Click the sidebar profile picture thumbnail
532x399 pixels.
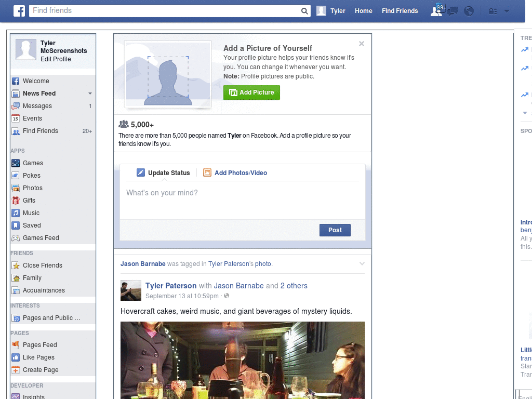point(26,49)
